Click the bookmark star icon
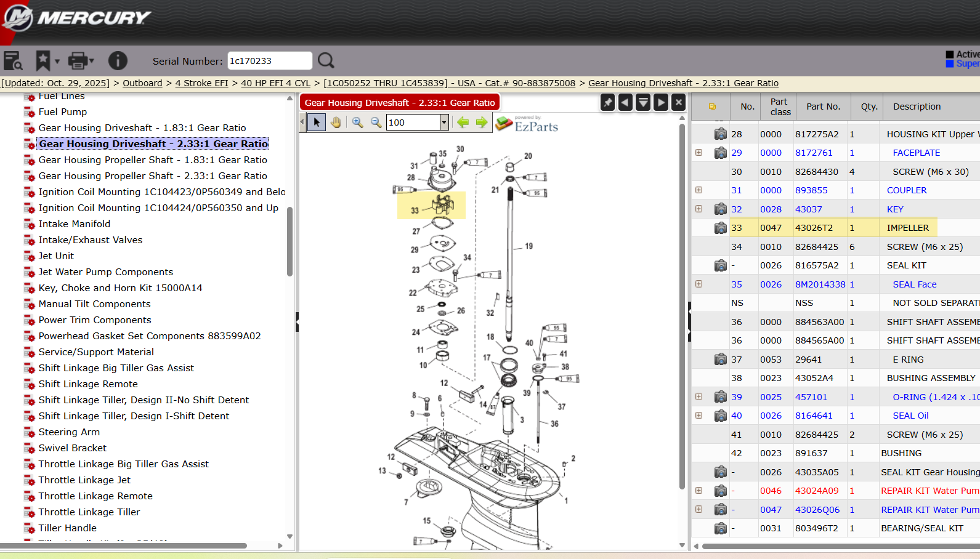980x559 pixels. point(43,60)
